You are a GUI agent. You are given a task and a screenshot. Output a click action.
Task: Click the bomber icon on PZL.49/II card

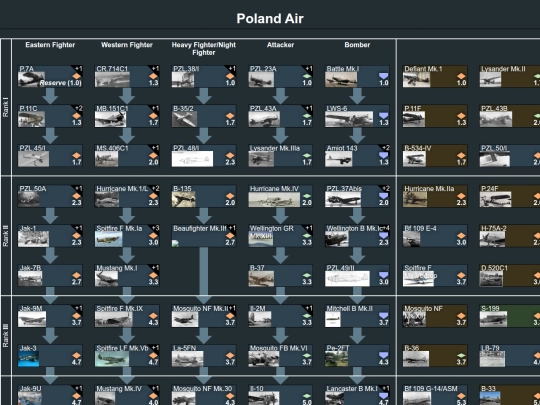(x=384, y=275)
